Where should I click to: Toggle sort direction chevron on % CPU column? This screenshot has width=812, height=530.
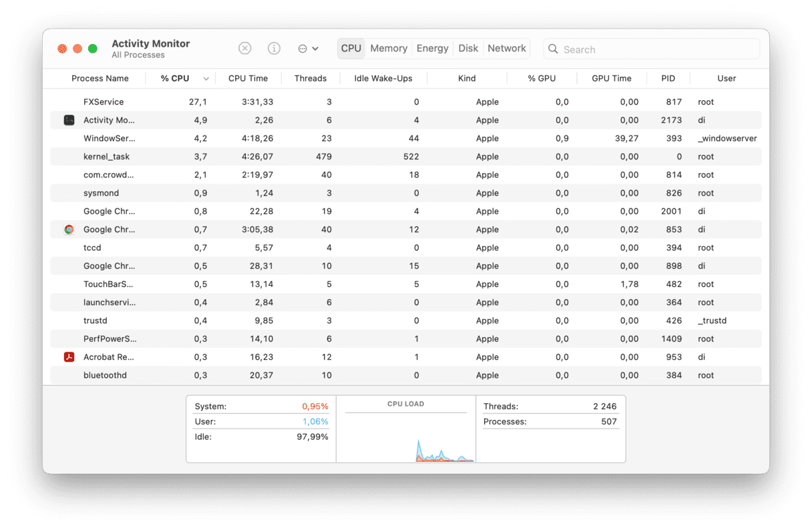coord(206,79)
